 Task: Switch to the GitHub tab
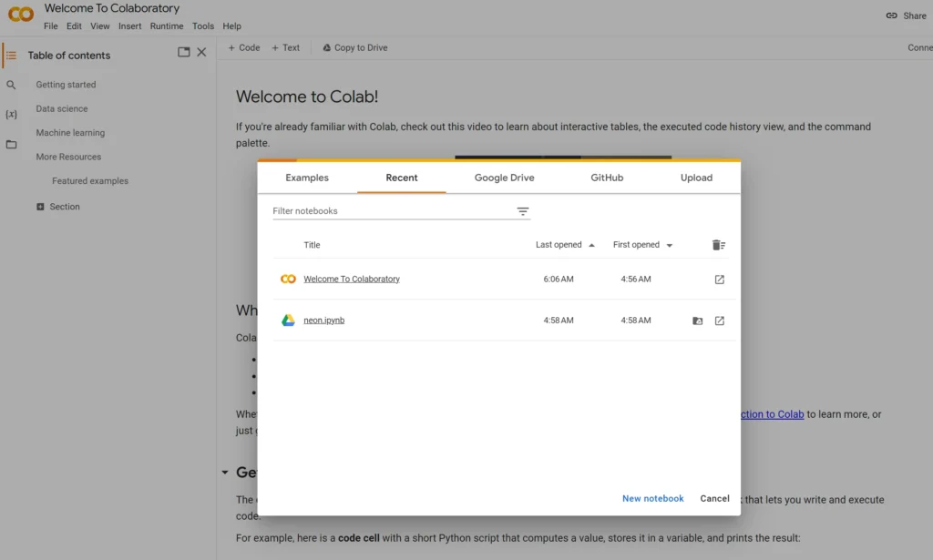pyautogui.click(x=606, y=178)
